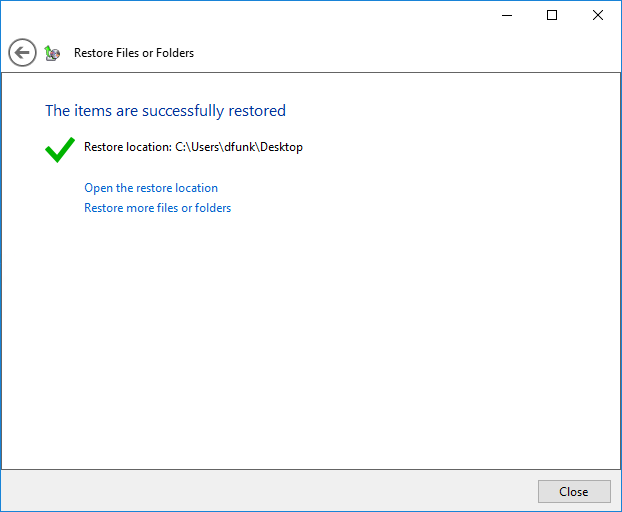The width and height of the screenshot is (622, 512).
Task: Maximize the restore wizard window
Action: click(552, 15)
